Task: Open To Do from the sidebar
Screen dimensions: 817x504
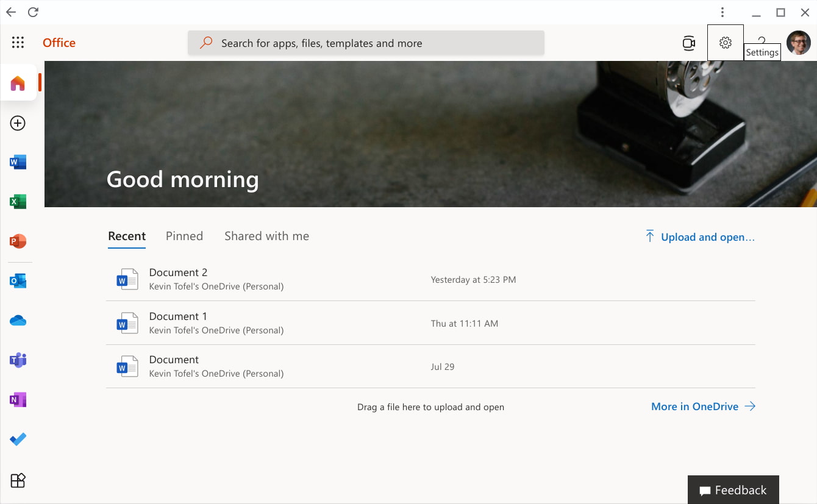Action: click(18, 439)
